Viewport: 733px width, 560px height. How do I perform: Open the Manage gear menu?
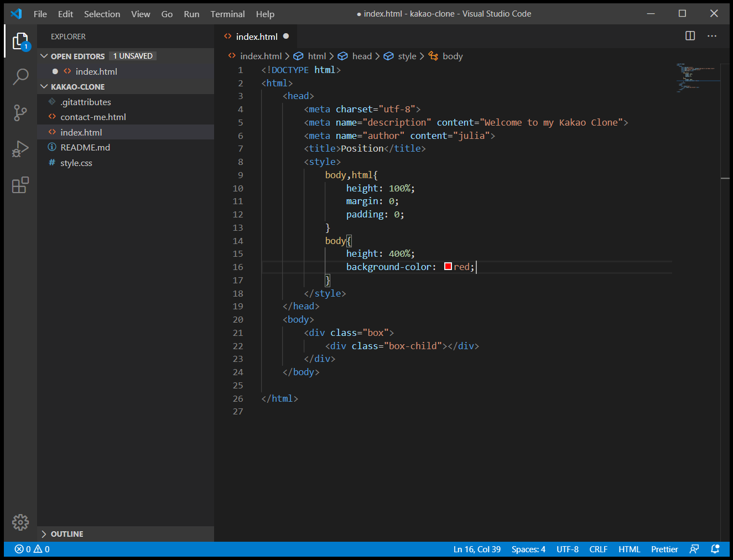(x=20, y=522)
